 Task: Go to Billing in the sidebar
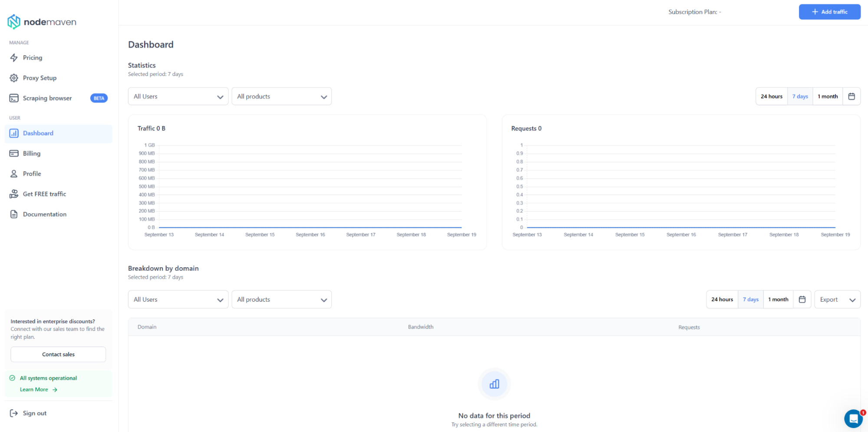32,153
